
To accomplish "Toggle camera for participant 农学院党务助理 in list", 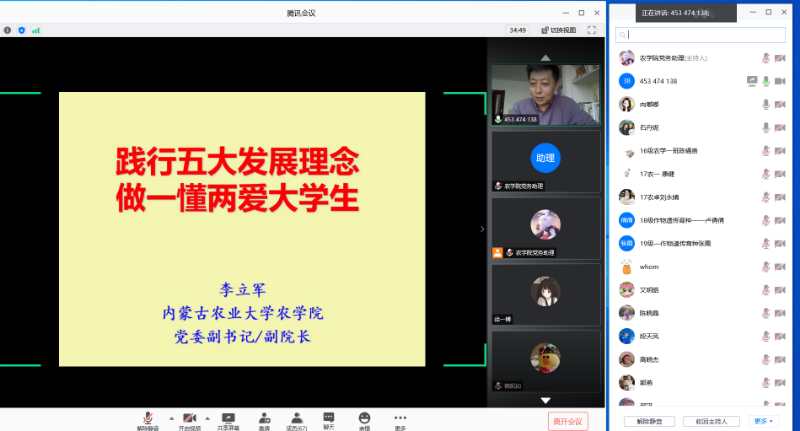I will (780, 58).
